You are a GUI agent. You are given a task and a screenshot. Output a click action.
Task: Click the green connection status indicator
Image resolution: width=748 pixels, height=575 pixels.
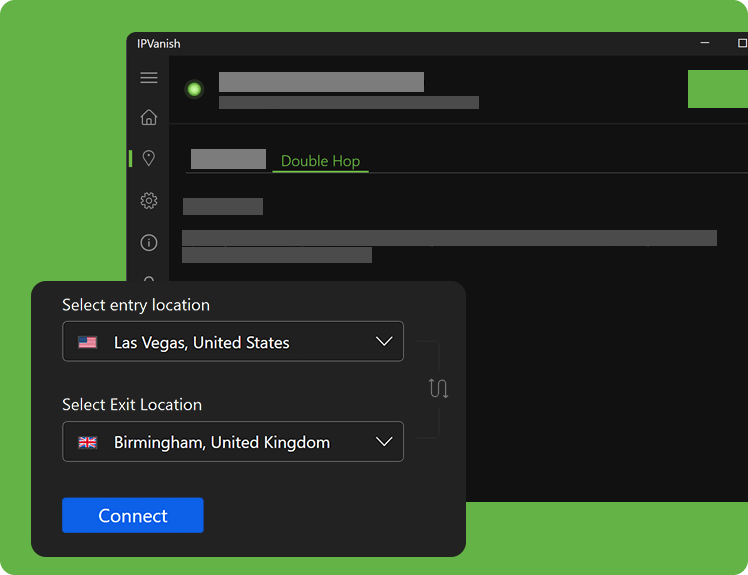coord(194,89)
